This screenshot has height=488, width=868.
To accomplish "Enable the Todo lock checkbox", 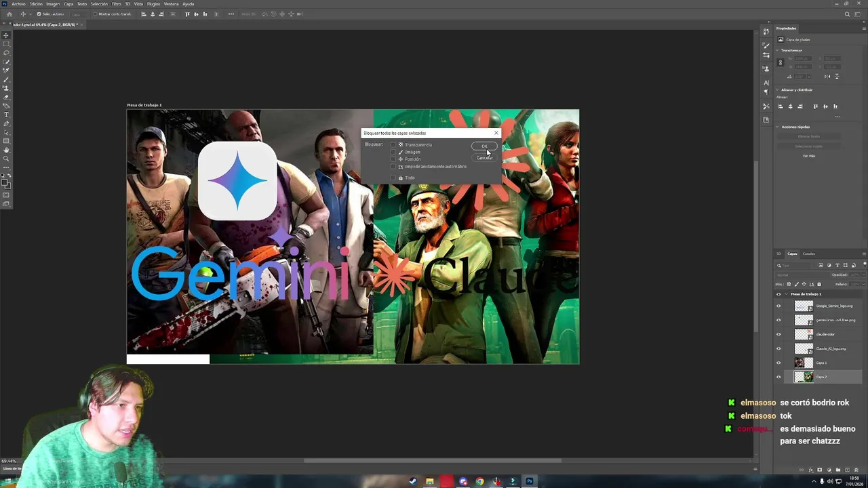I will pyautogui.click(x=393, y=178).
